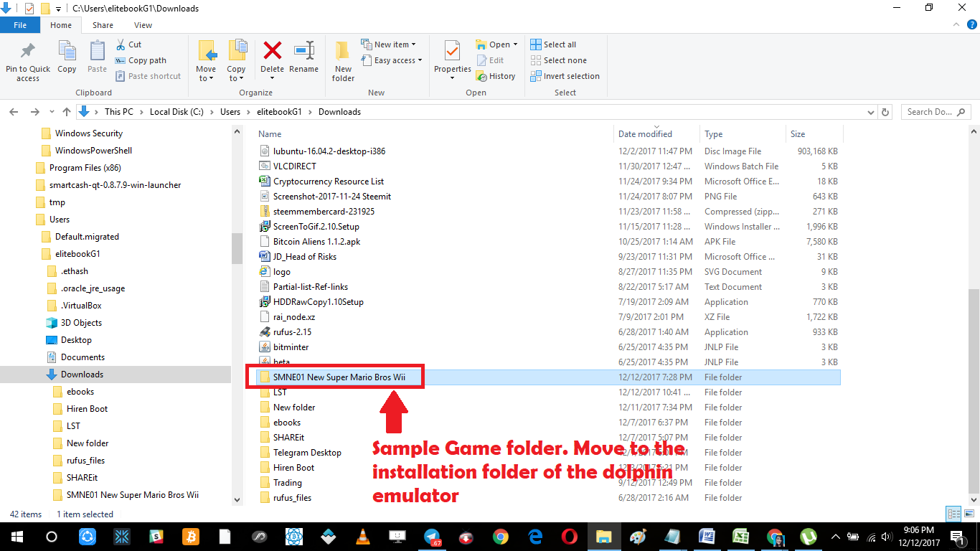Image resolution: width=980 pixels, height=551 pixels.
Task: Sort files by Name column header
Action: [435, 134]
